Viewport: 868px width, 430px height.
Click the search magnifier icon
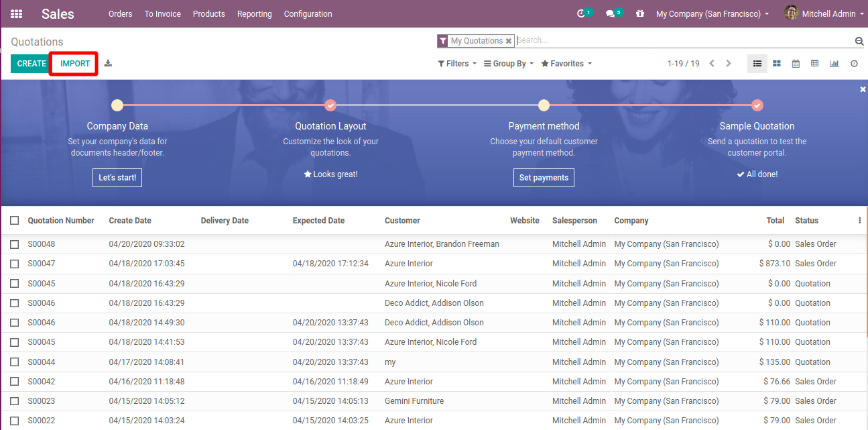point(859,42)
